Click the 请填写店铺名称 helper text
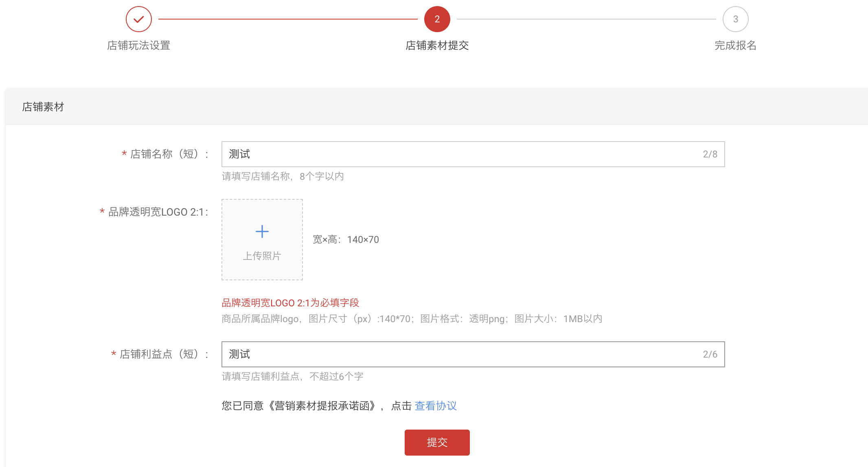The image size is (868, 467). coord(283,176)
